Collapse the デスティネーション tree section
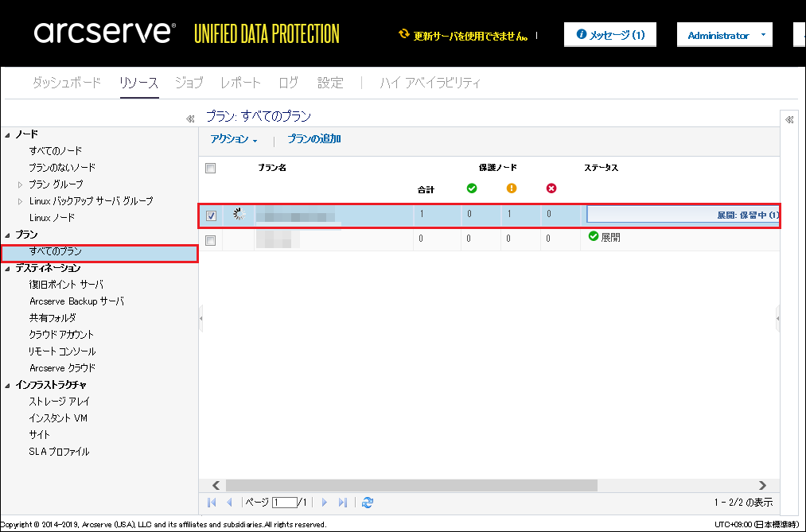Image resolution: width=806 pixels, height=532 pixels. (x=7, y=269)
